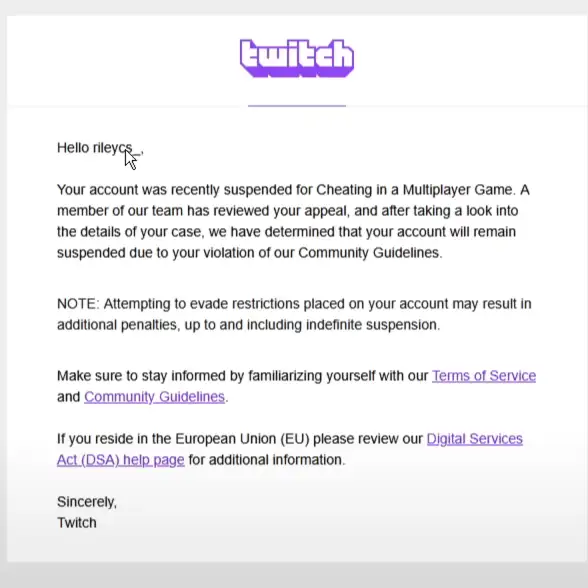Open the Digital Services Act help page link

pos(290,449)
